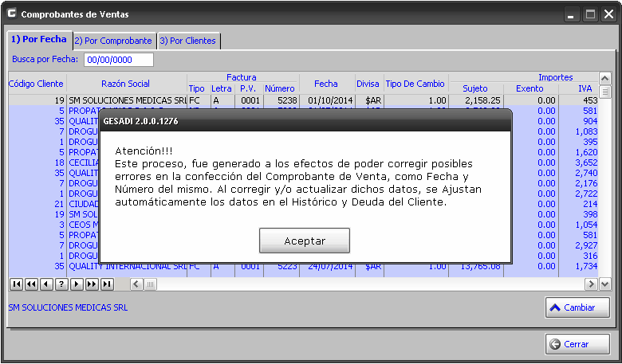Click date cell '01/10/2014'
Screen dimensions: 622x364
tap(330, 100)
